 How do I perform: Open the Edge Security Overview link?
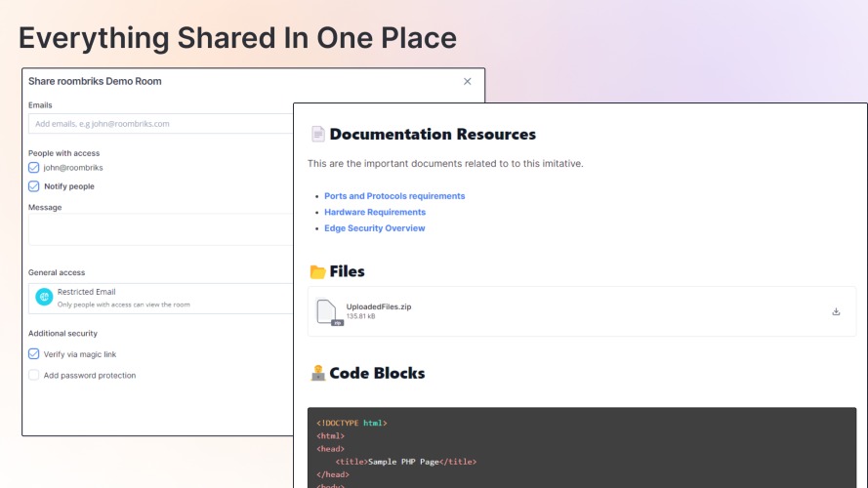(374, 228)
